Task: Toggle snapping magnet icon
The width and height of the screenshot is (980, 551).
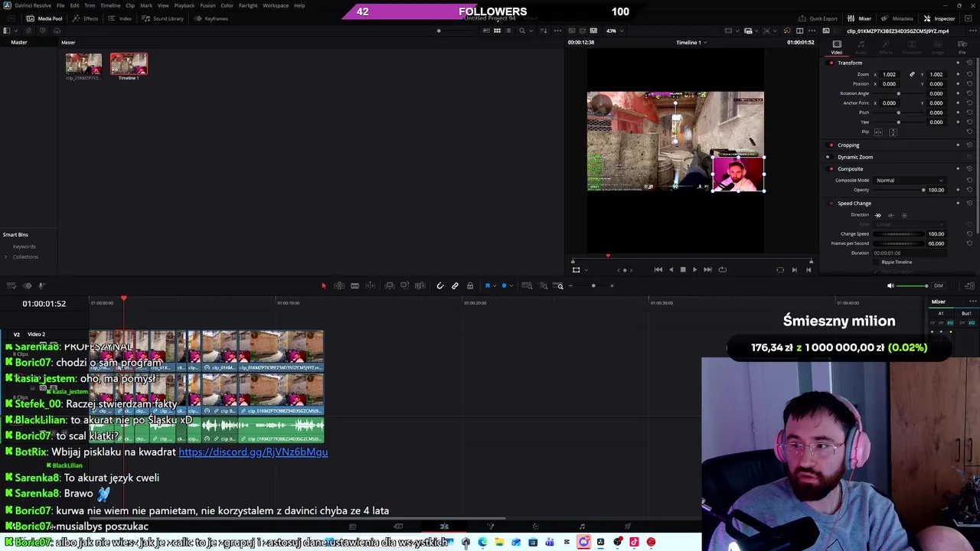Action: coord(439,285)
